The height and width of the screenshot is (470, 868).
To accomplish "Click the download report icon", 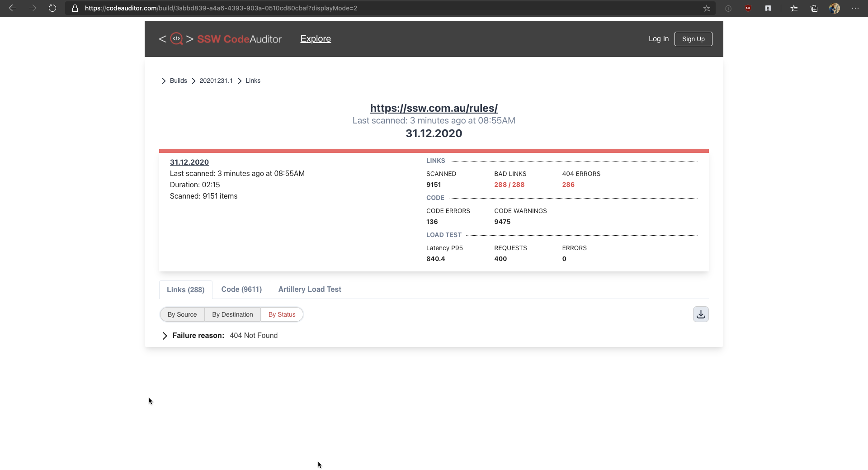I will pos(701,314).
